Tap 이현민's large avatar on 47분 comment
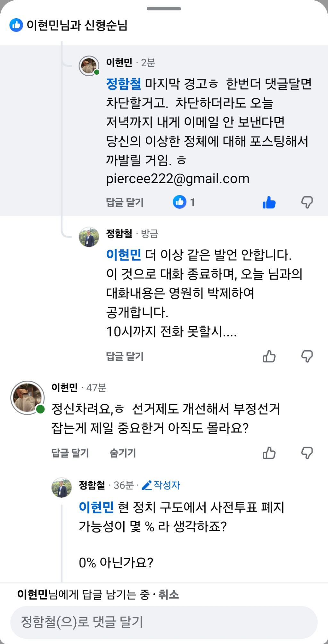The height and width of the screenshot is (644, 328). point(28,398)
